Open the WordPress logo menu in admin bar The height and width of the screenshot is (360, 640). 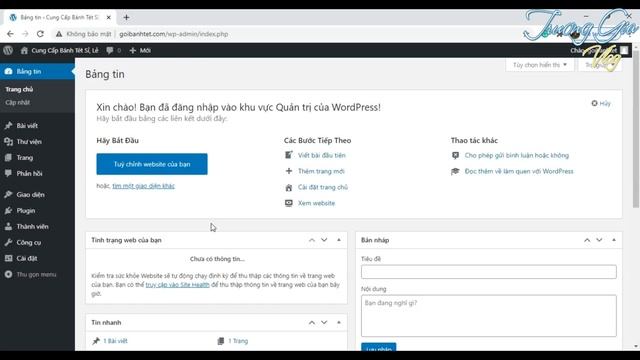[x=8, y=50]
